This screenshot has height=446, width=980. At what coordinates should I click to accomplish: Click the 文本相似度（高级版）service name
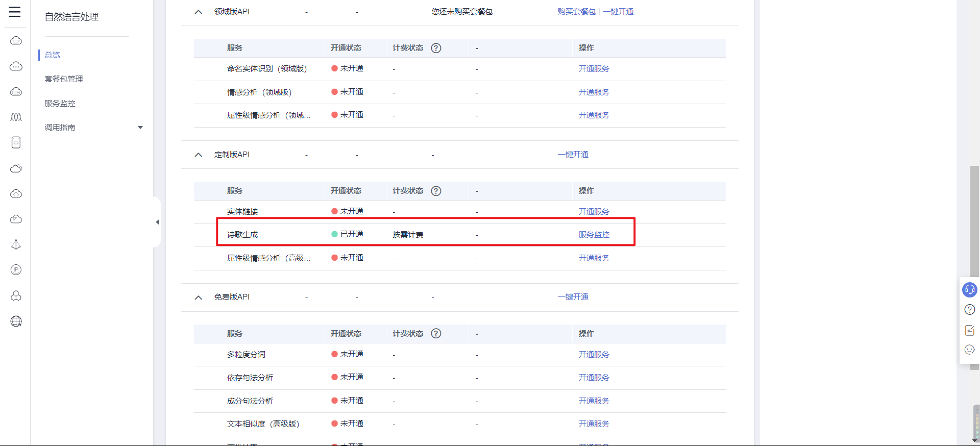[x=263, y=424]
